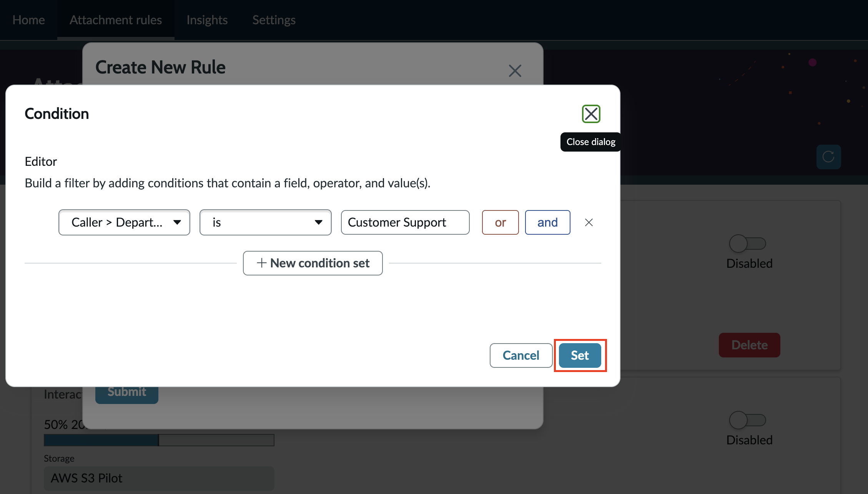868x494 pixels.
Task: Toggle the first Disabled rule switch
Action: 747,243
